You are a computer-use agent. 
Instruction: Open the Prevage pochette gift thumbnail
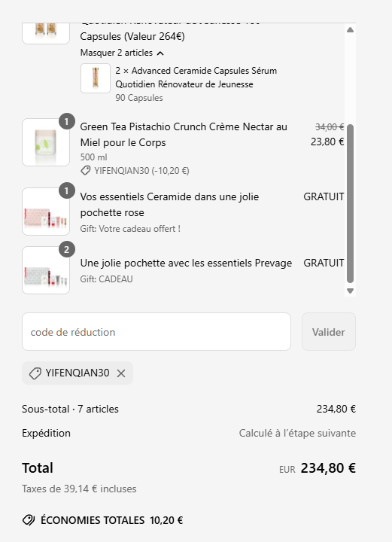46,270
